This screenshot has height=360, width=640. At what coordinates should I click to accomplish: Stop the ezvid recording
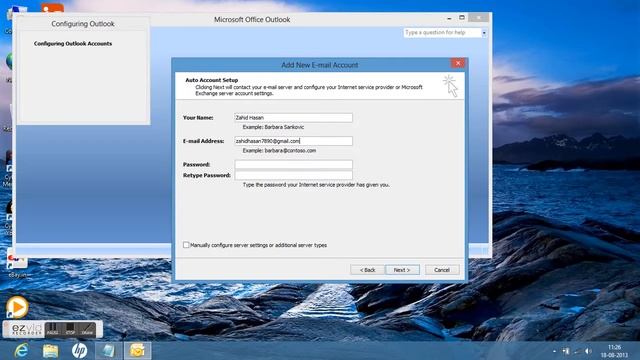70,329
